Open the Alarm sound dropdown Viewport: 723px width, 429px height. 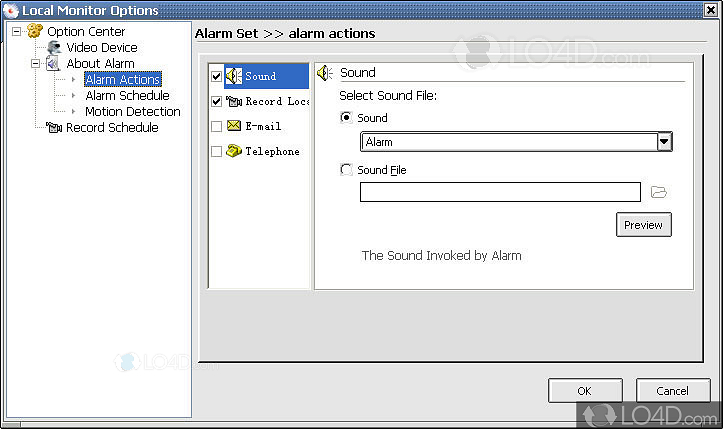[663, 142]
